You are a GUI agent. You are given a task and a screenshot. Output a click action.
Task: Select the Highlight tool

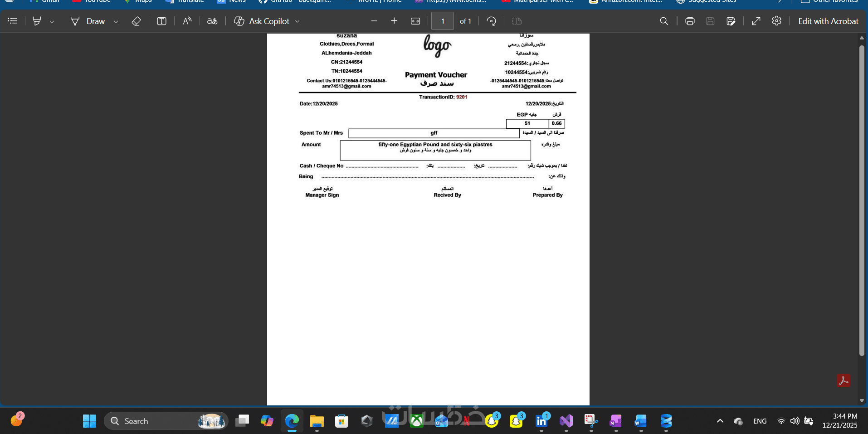coord(37,21)
